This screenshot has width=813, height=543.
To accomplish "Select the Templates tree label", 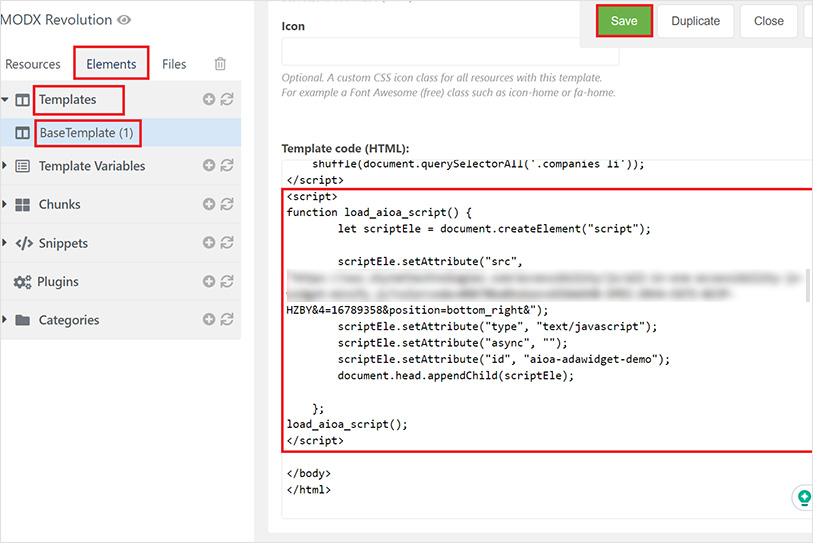I will [x=67, y=100].
